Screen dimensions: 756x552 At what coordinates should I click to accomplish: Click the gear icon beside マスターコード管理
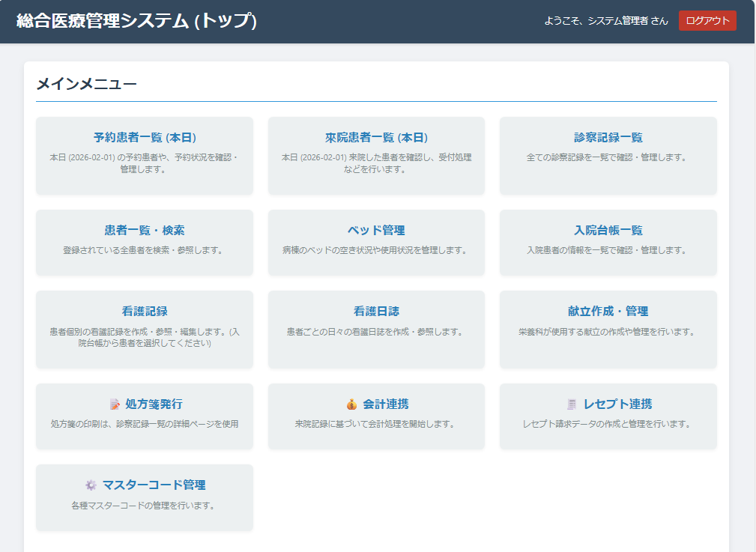pyautogui.click(x=91, y=485)
